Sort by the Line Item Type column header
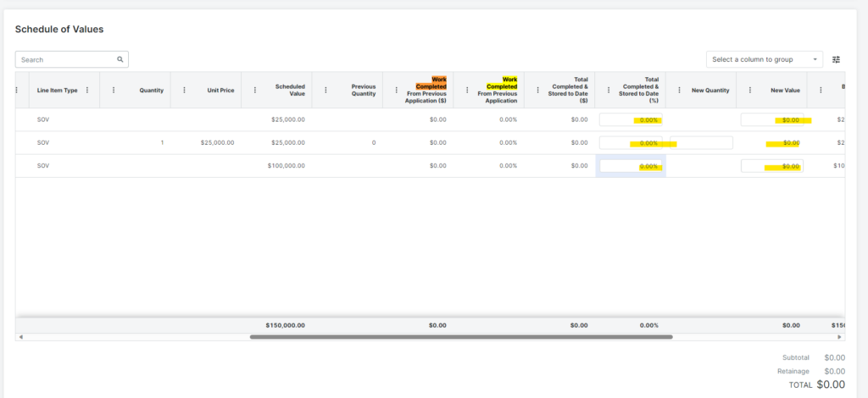The width and height of the screenshot is (868, 398). 57,90
